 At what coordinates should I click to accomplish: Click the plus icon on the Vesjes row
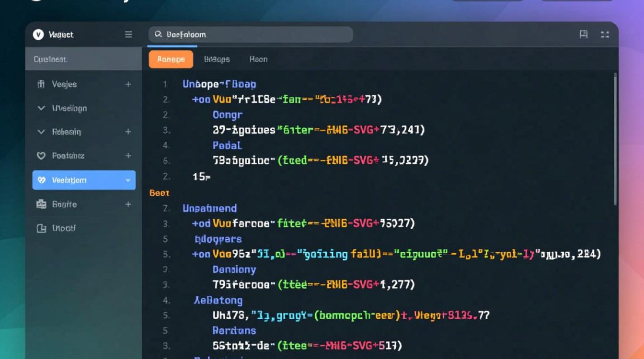[x=128, y=84]
